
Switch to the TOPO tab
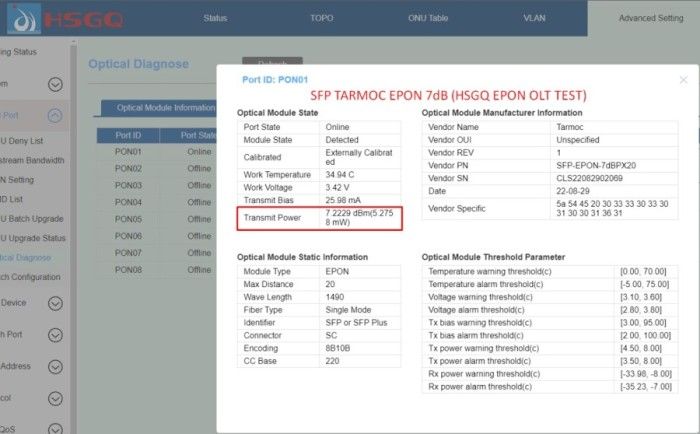[321, 18]
